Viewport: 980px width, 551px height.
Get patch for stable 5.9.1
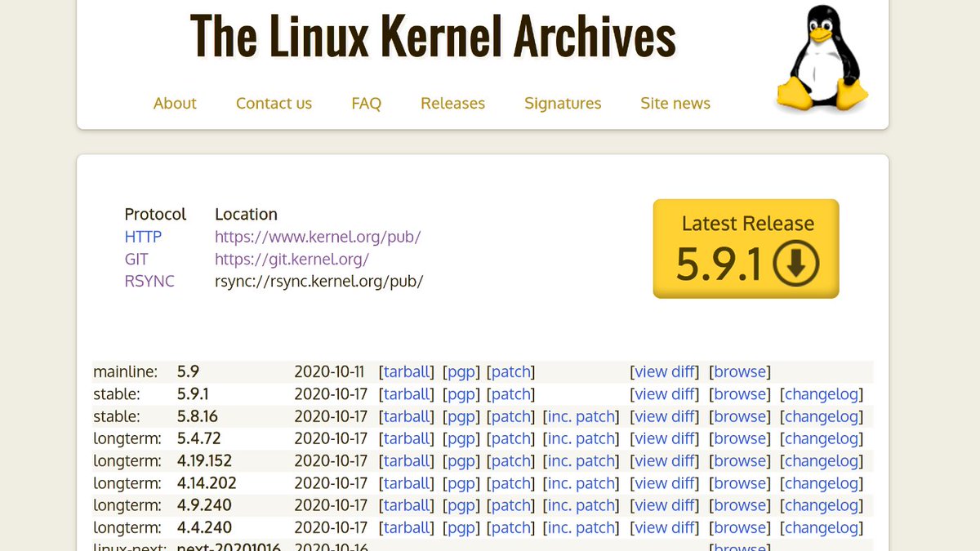pyautogui.click(x=510, y=393)
